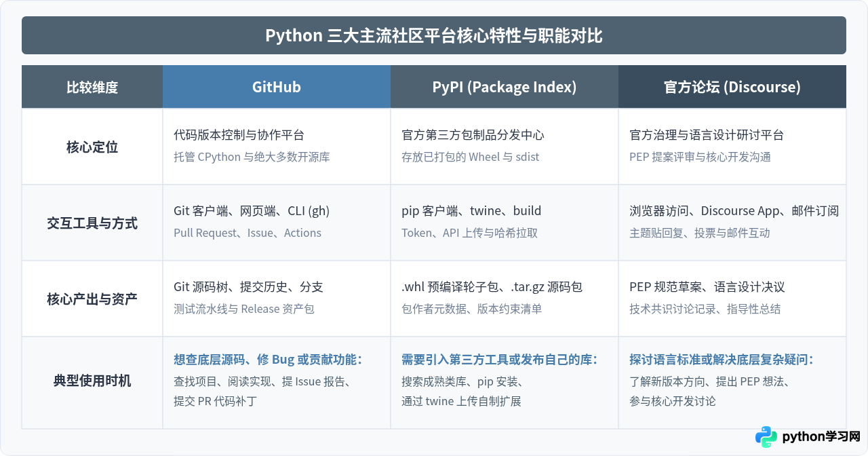Click 官方治理与语言设计研讨平台 text
The height and width of the screenshot is (456, 868).
coord(707,135)
